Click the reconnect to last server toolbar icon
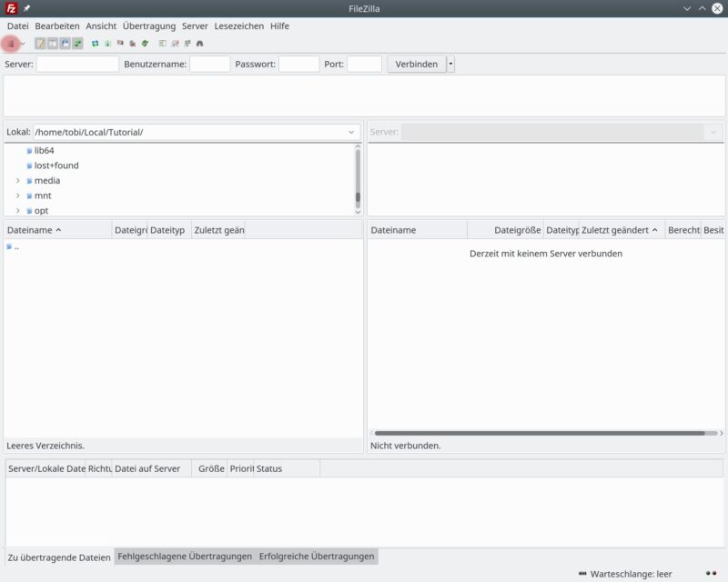 146,44
